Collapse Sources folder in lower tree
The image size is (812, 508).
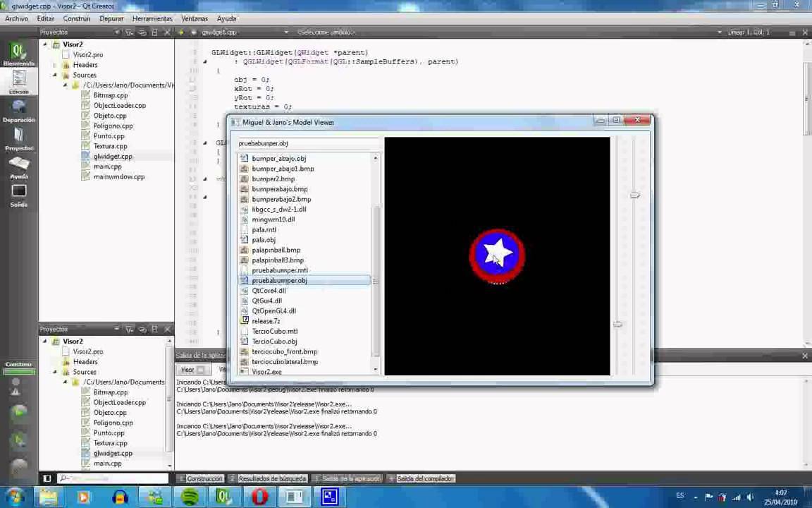(x=55, y=373)
